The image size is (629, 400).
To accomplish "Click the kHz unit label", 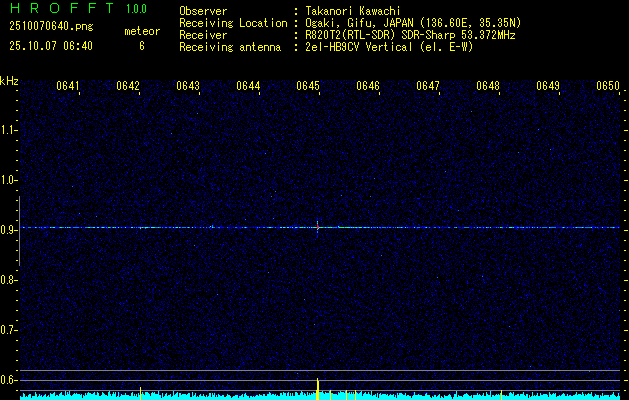I will [x=9, y=81].
